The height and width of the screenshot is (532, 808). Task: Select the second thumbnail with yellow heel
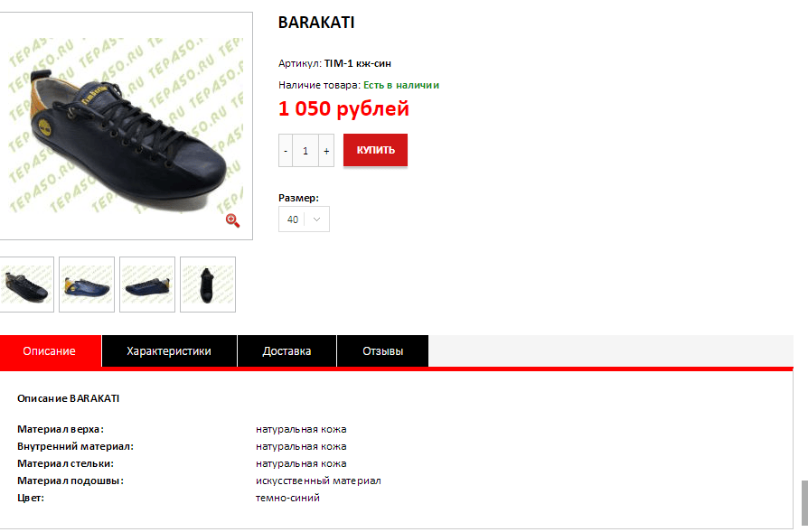(x=87, y=285)
